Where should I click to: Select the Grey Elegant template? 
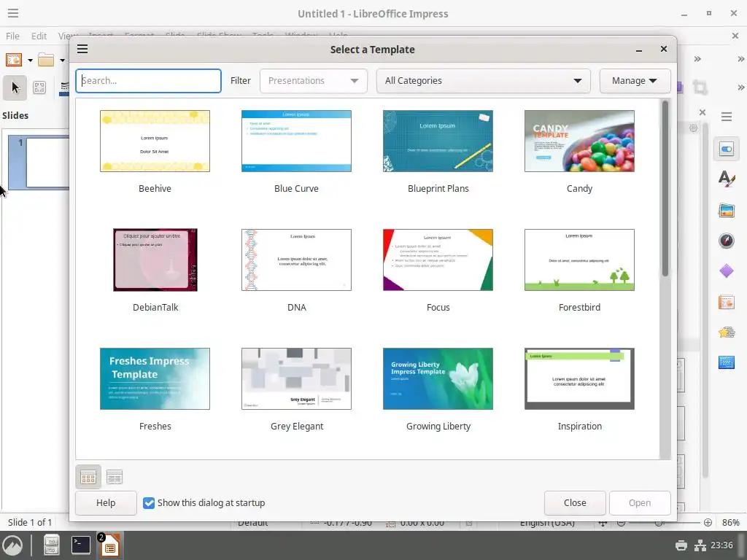(296, 389)
